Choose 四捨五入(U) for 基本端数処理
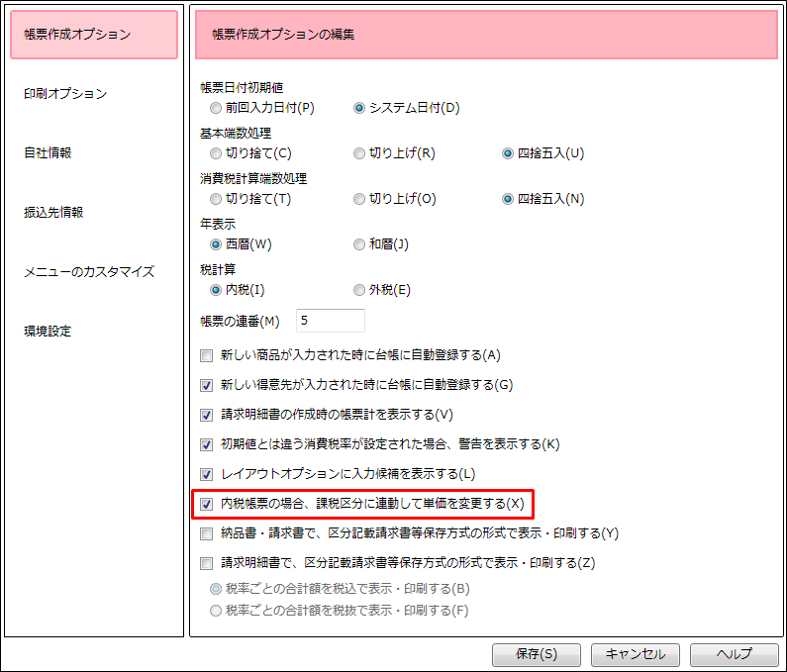 [x=508, y=153]
